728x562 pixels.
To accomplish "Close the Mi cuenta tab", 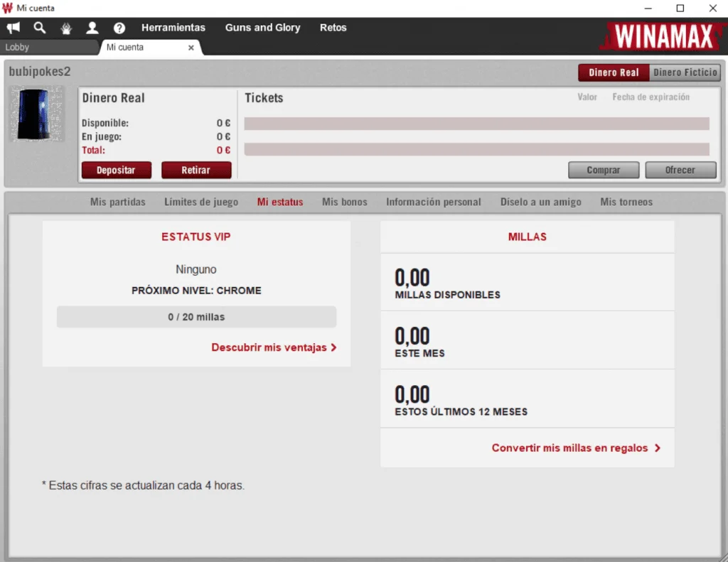I will [191, 48].
